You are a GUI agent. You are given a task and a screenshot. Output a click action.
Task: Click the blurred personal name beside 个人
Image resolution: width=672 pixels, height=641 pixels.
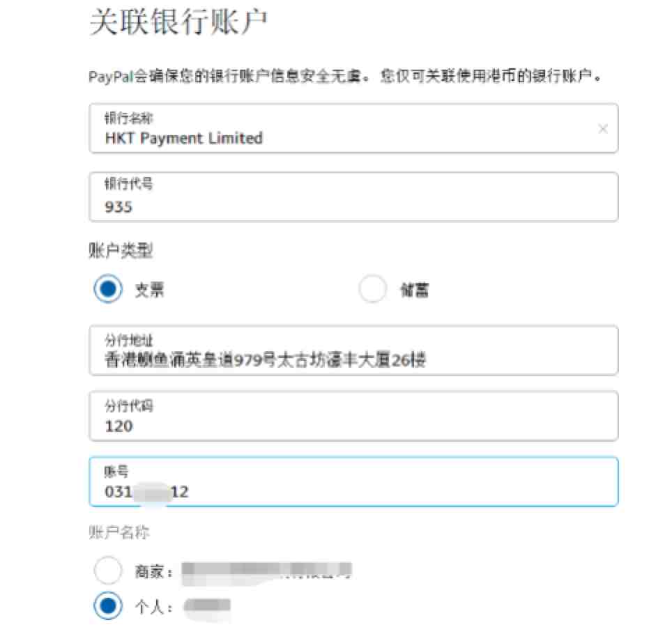pyautogui.click(x=207, y=605)
